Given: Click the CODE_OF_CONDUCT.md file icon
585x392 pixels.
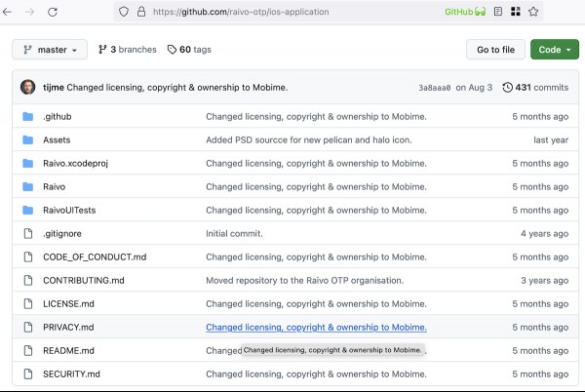Looking at the screenshot, I should (x=28, y=257).
